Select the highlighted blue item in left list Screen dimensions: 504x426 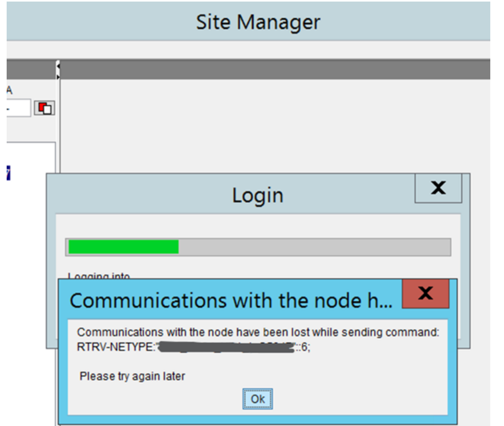click(8, 173)
